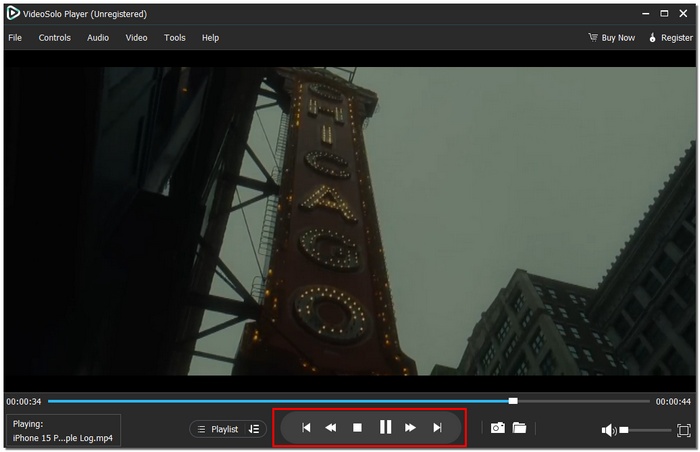Open the File menu
This screenshot has height=452, width=700.
click(15, 38)
